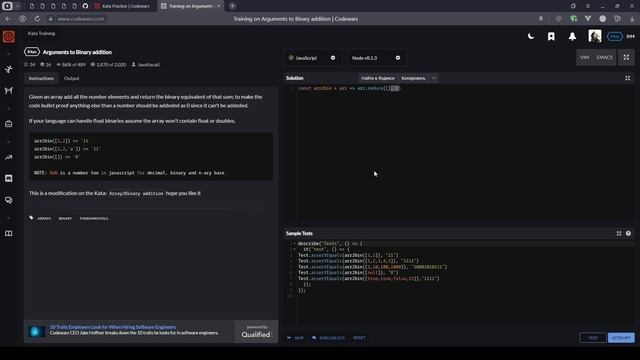Open the Sample Tests help icon
Image resolution: width=640 pixels, height=360 pixels.
click(628, 233)
